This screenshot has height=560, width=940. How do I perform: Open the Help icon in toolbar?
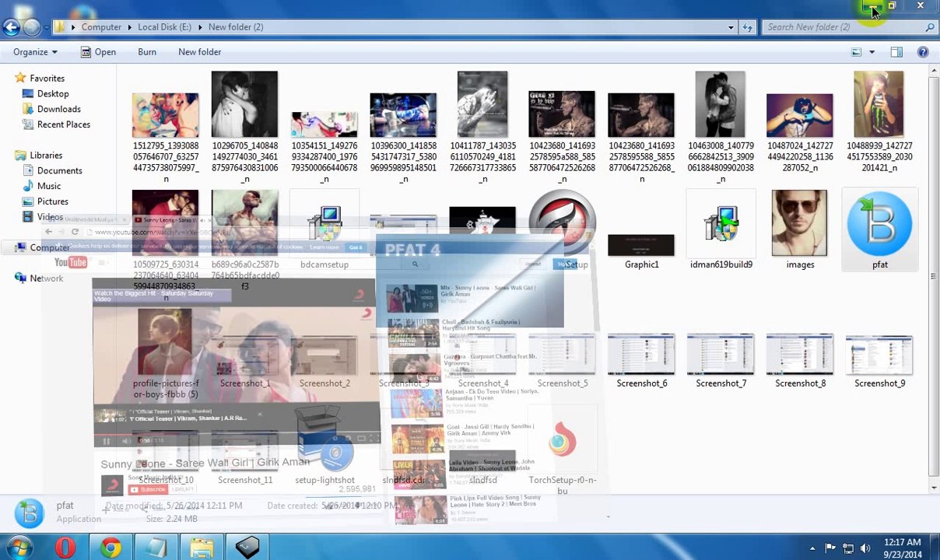click(923, 52)
